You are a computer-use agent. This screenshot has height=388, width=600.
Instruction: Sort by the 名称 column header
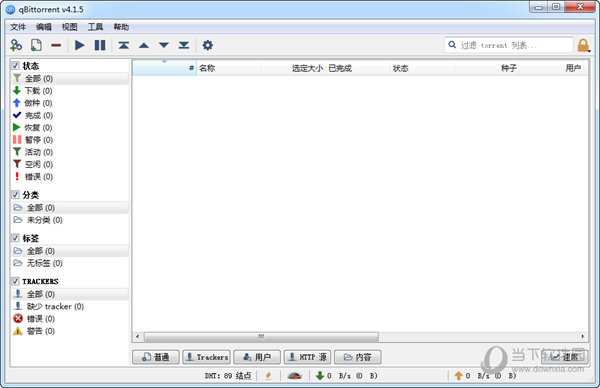click(x=228, y=68)
